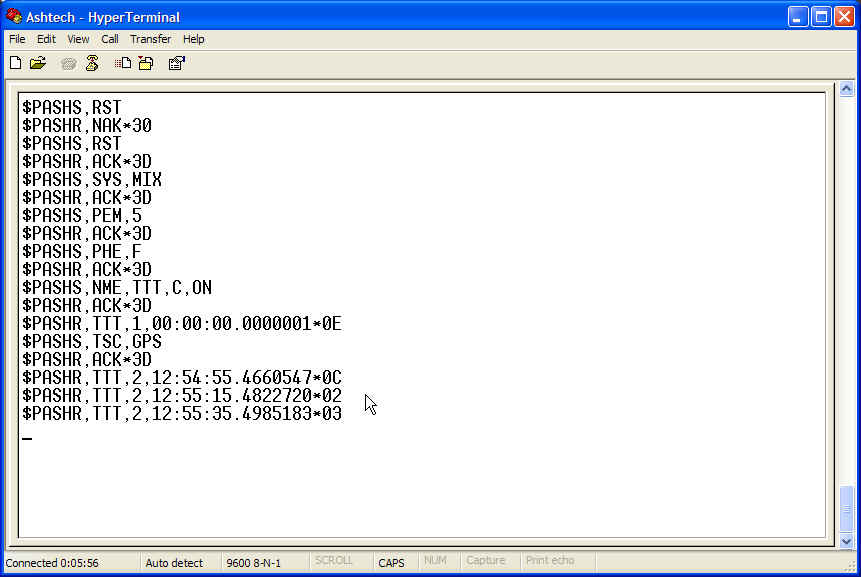The image size is (861, 577).
Task: Expand the Transfer menu
Action: tap(150, 39)
